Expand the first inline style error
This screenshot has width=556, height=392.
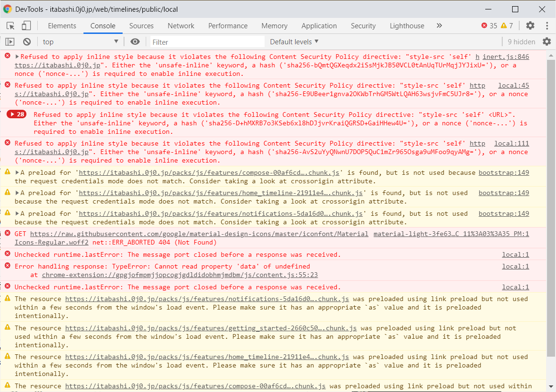point(17,57)
